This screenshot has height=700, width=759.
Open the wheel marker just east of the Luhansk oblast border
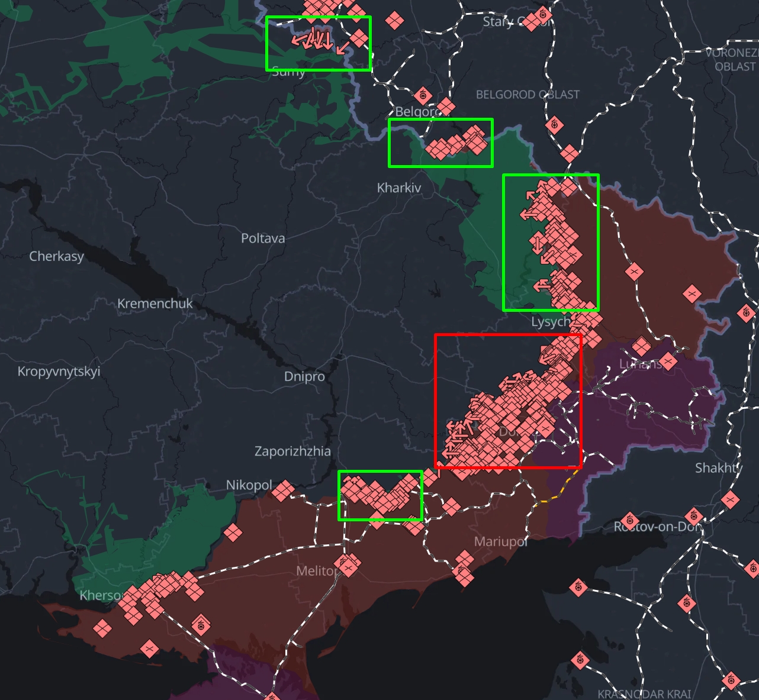(747, 312)
